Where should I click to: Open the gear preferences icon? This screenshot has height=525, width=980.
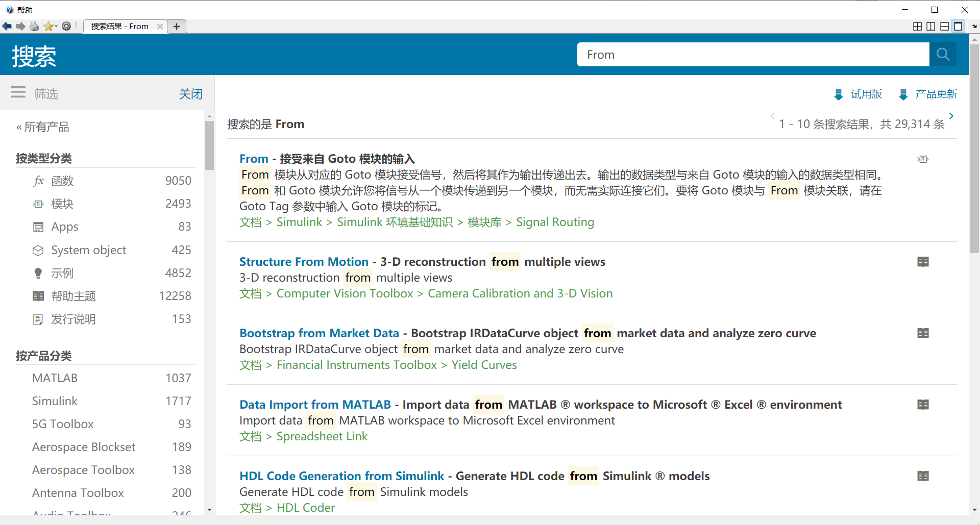coord(66,26)
